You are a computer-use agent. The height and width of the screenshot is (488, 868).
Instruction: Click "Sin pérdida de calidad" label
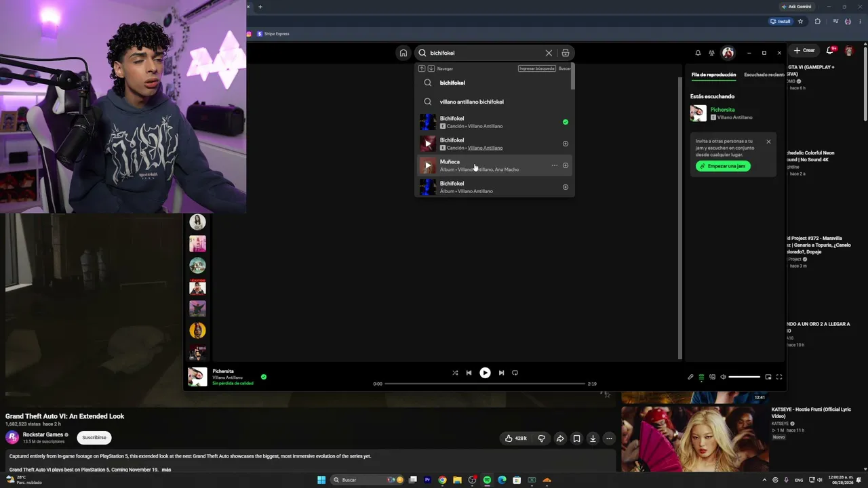point(233,384)
